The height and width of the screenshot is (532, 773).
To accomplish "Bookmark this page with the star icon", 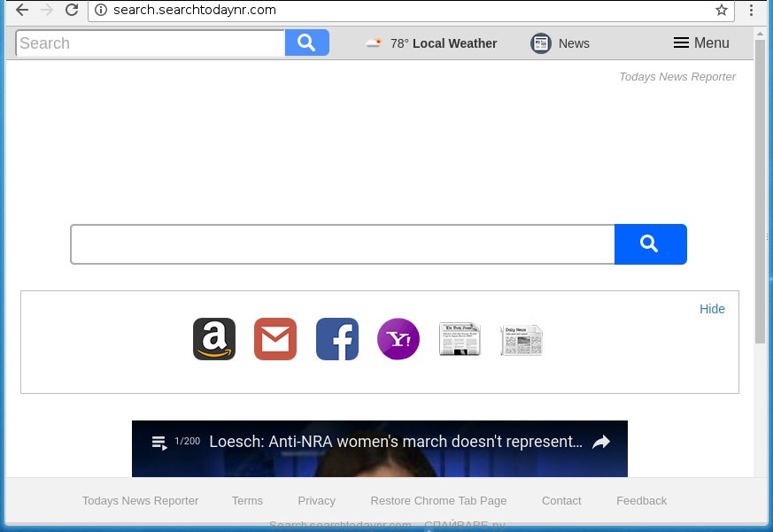I will coord(722,11).
